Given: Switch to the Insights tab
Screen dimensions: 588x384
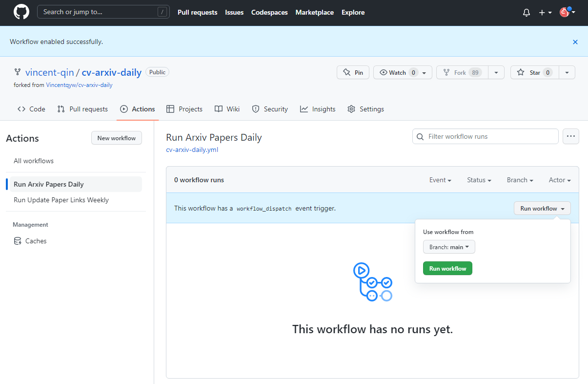Looking at the screenshot, I should click(x=318, y=109).
